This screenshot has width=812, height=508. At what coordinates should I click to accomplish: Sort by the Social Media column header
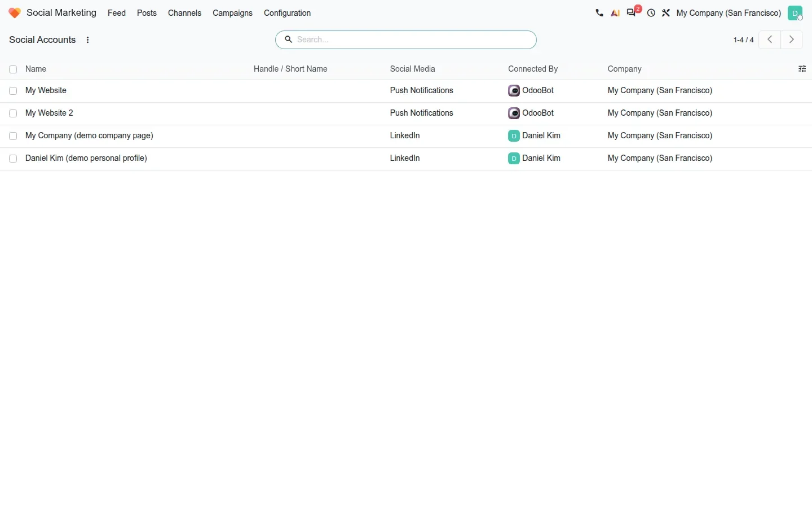pyautogui.click(x=412, y=69)
